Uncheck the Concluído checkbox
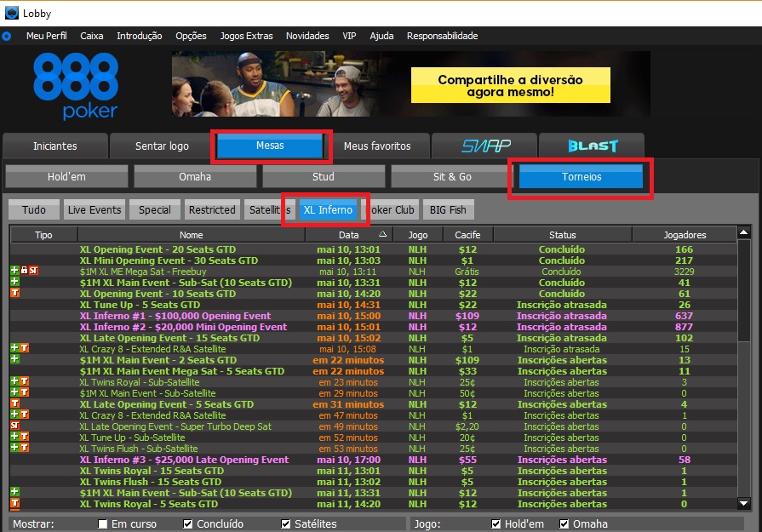762x532 pixels. coord(187,523)
